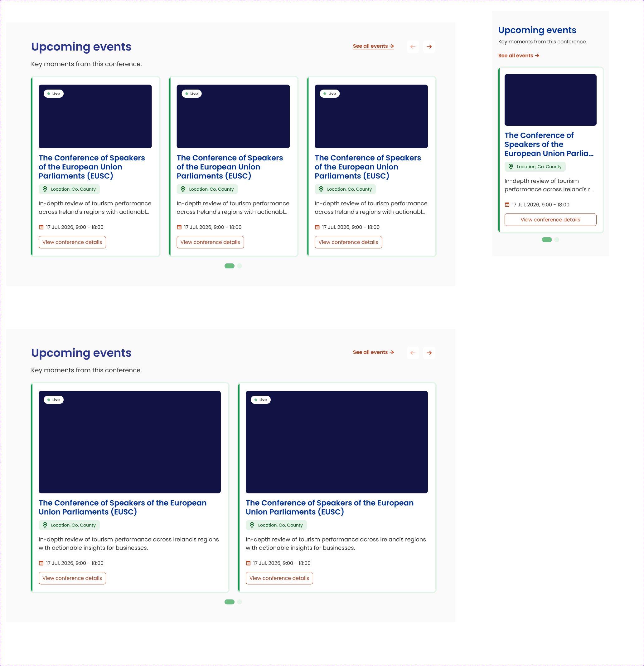Open image thumbnail on third three-card carousel card
The height and width of the screenshot is (666, 644).
tap(371, 116)
